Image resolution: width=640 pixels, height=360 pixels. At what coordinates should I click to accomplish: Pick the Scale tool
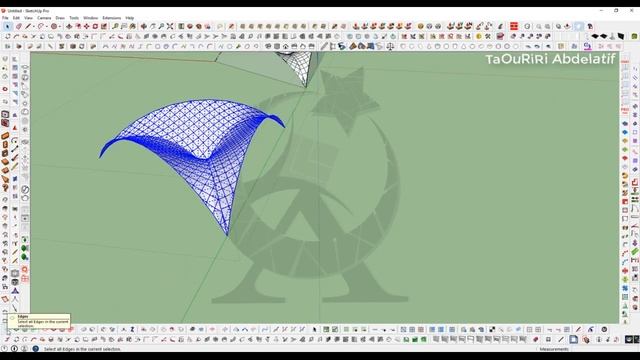(104, 27)
